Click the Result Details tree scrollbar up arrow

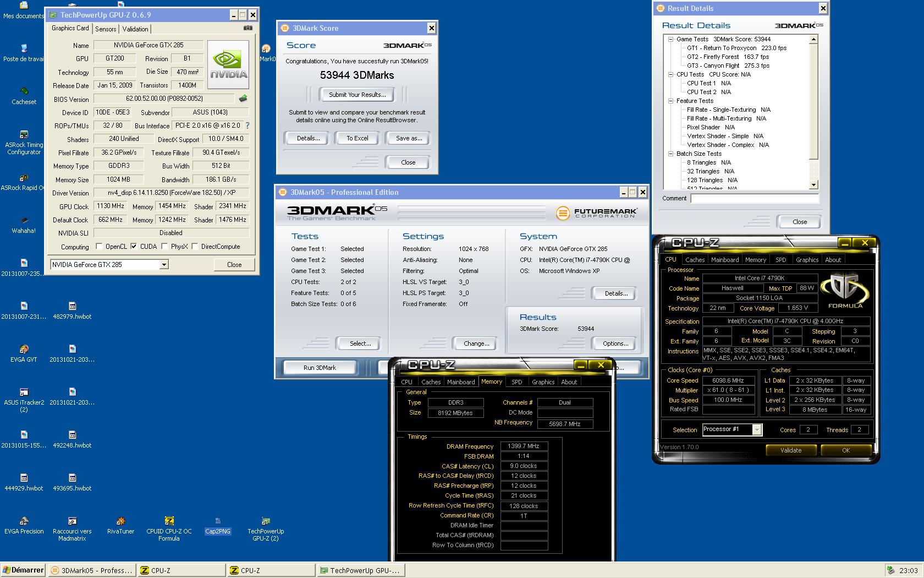tap(813, 40)
